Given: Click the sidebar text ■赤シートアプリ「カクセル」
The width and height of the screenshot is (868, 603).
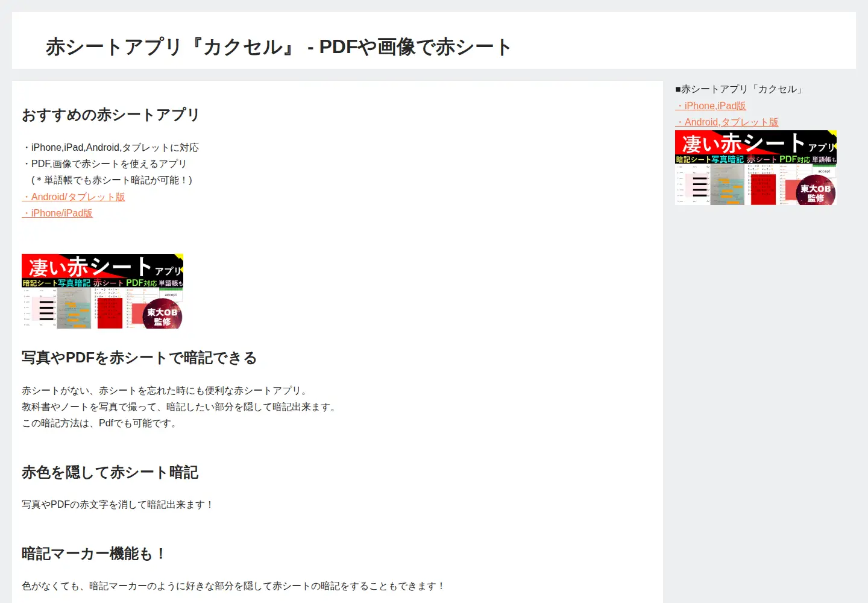Looking at the screenshot, I should coord(740,89).
